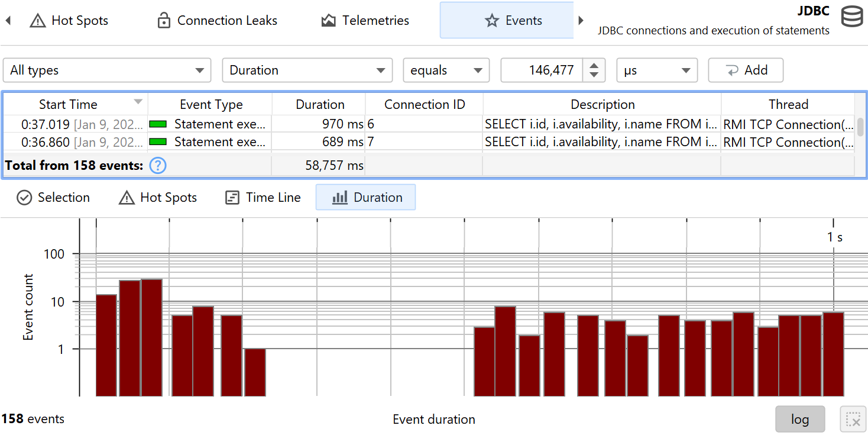
Task: Switch to the Telemetries tab
Action: [x=365, y=21]
